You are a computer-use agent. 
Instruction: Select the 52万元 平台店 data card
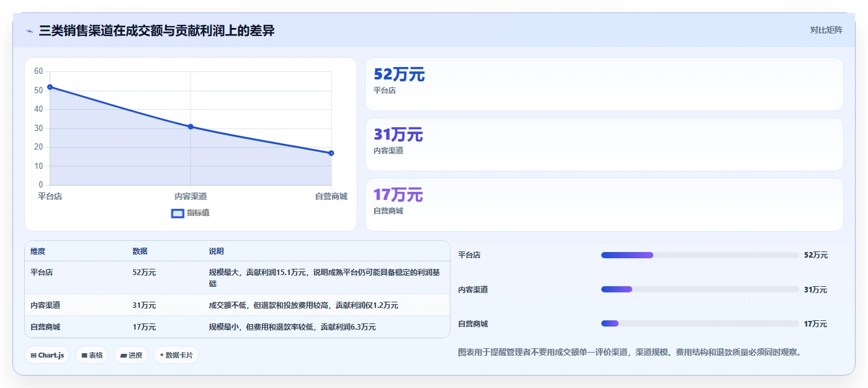pyautogui.click(x=604, y=84)
